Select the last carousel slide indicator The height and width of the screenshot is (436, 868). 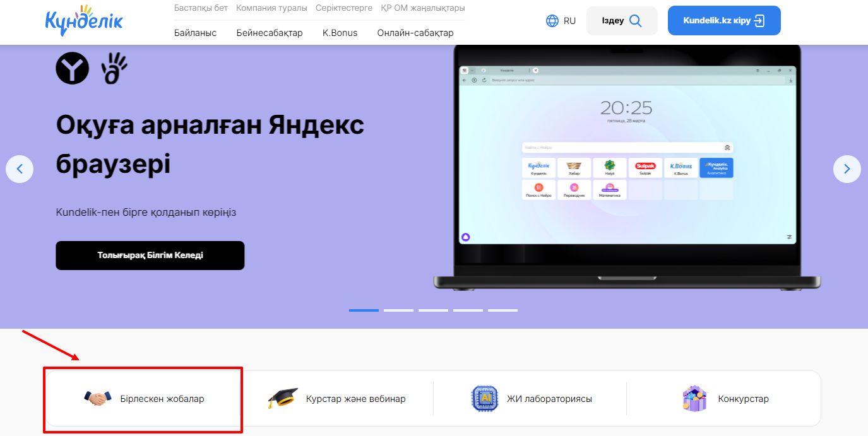(x=502, y=310)
